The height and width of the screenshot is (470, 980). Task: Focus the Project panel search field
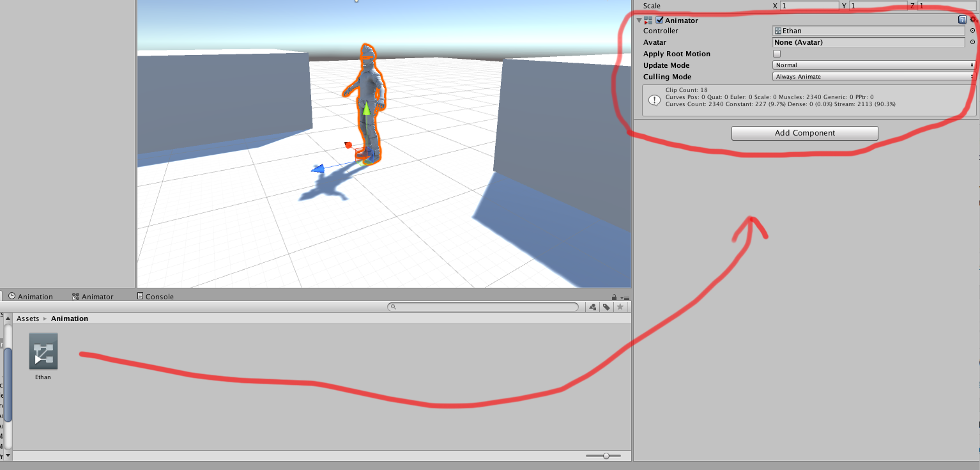483,307
